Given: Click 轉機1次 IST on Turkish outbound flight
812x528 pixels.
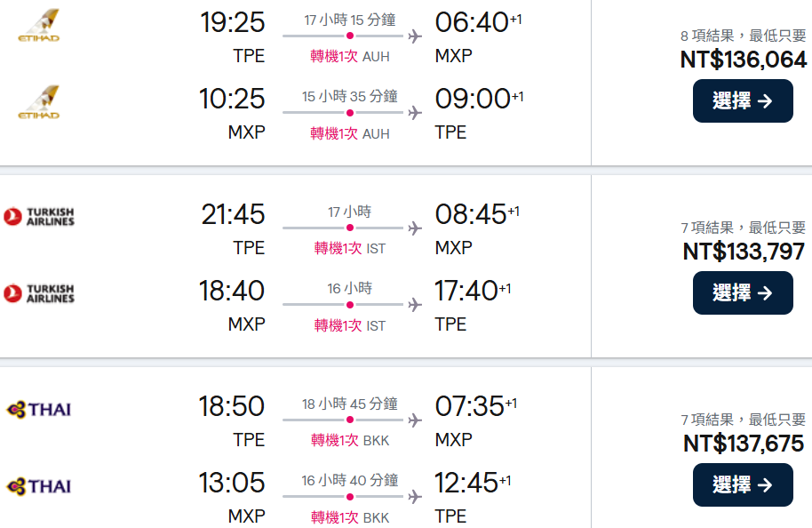Looking at the screenshot, I should tap(349, 249).
